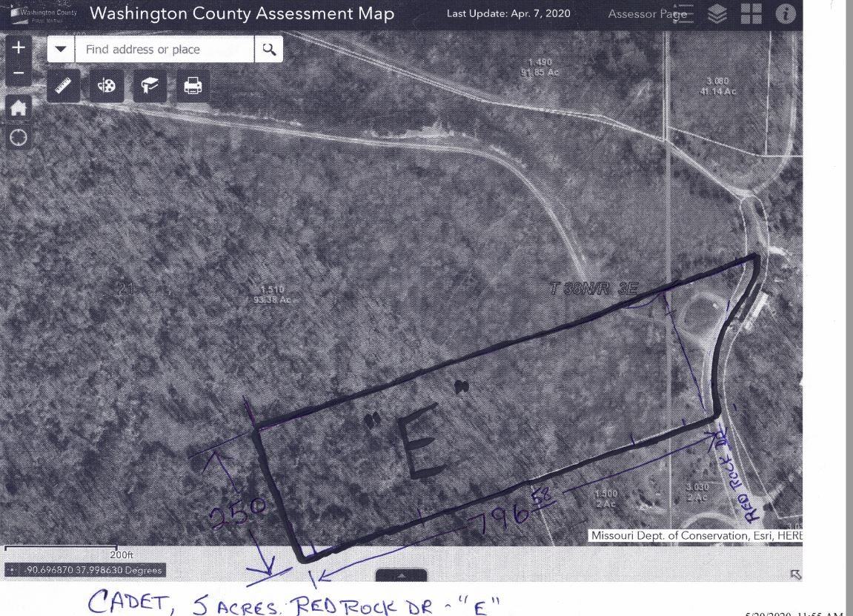The image size is (853, 616).
Task: Open the Basemap Gallery grid
Action: click(x=751, y=14)
